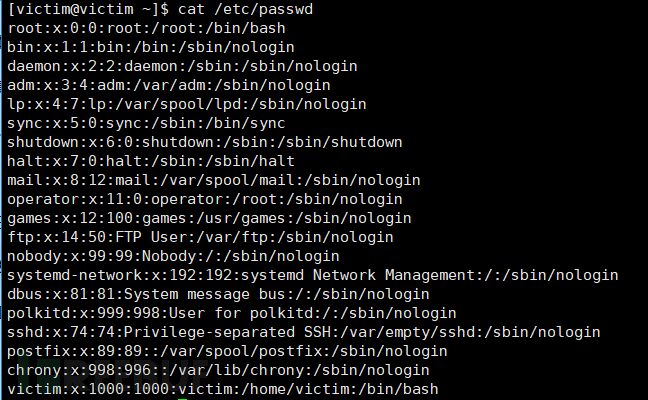This screenshot has height=400, width=648.
Task: Select the victim user /bin/bash line
Action: (x=223, y=389)
